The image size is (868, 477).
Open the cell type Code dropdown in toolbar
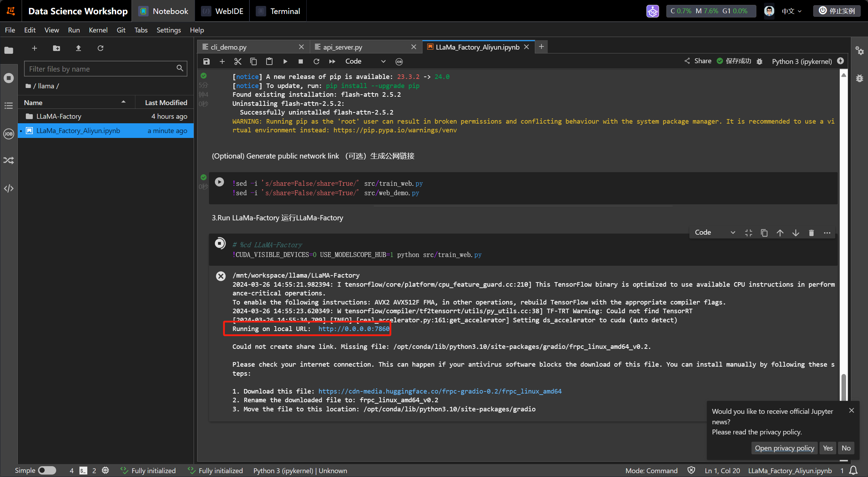[x=365, y=61]
